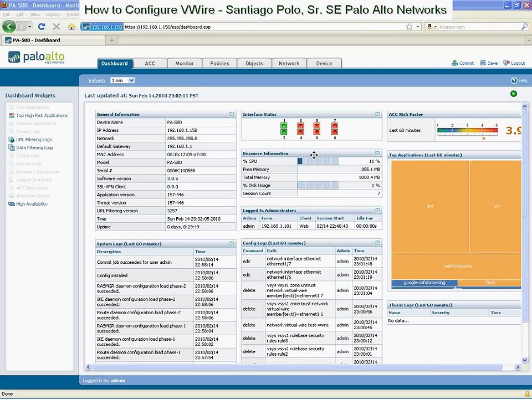Image resolution: width=532 pixels, height=399 pixels.
Task: Click the % CPU usage bar
Action: click(x=318, y=161)
